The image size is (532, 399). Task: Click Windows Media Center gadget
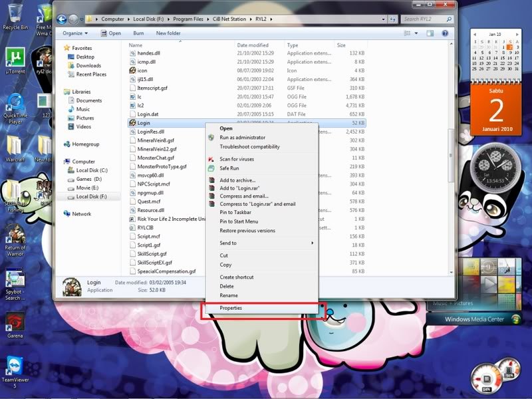point(474,319)
